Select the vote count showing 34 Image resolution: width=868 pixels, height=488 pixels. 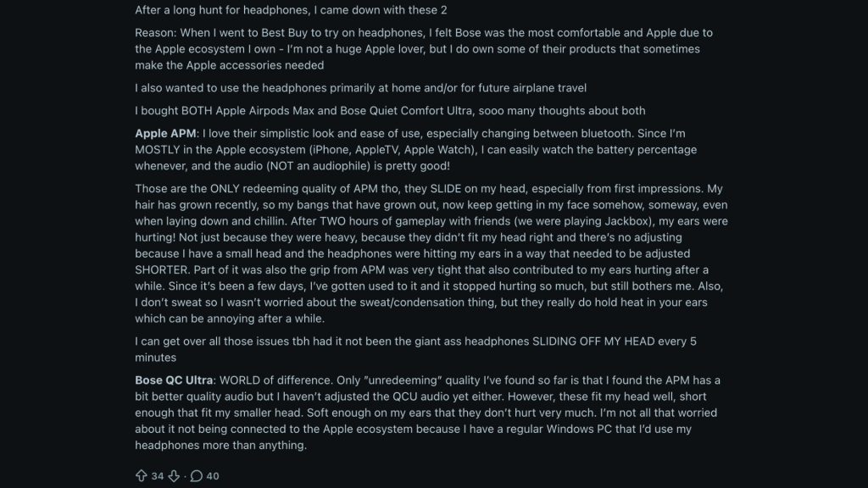coord(156,476)
